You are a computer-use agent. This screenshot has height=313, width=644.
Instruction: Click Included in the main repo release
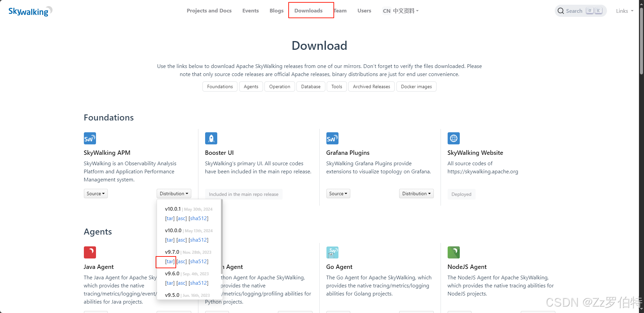[x=244, y=194]
